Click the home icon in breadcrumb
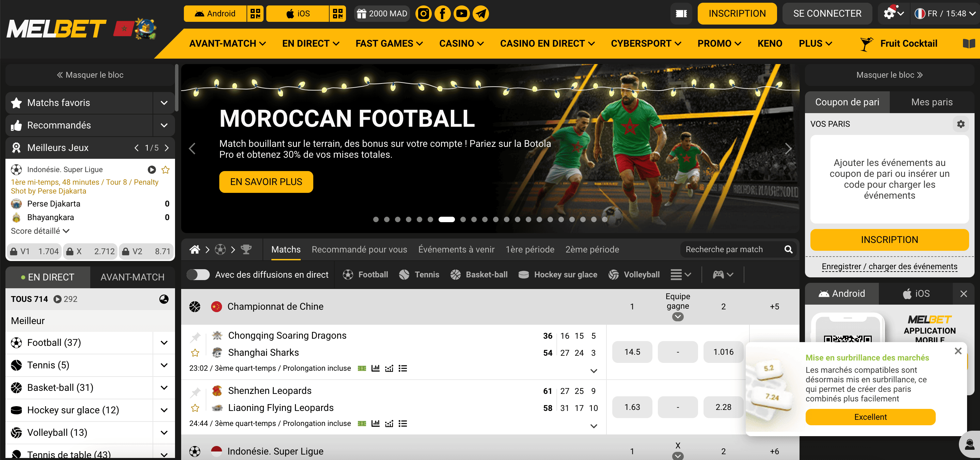Image resolution: width=980 pixels, height=460 pixels. coord(195,249)
